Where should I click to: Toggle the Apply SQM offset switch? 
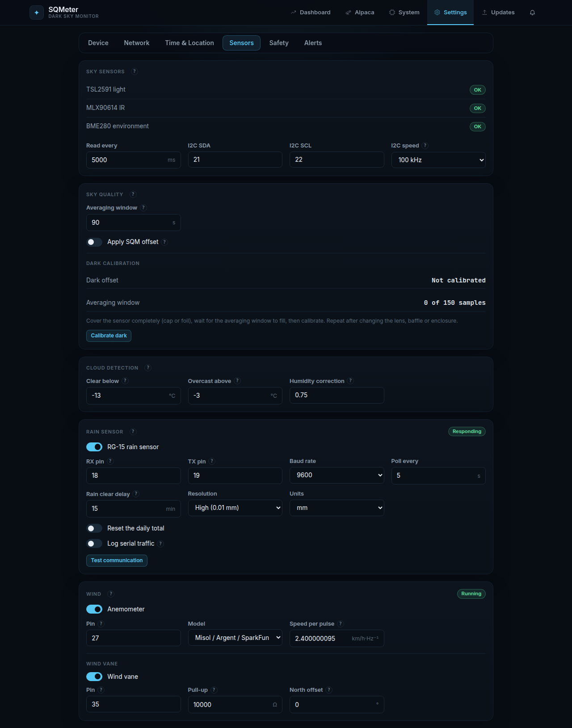tap(94, 242)
